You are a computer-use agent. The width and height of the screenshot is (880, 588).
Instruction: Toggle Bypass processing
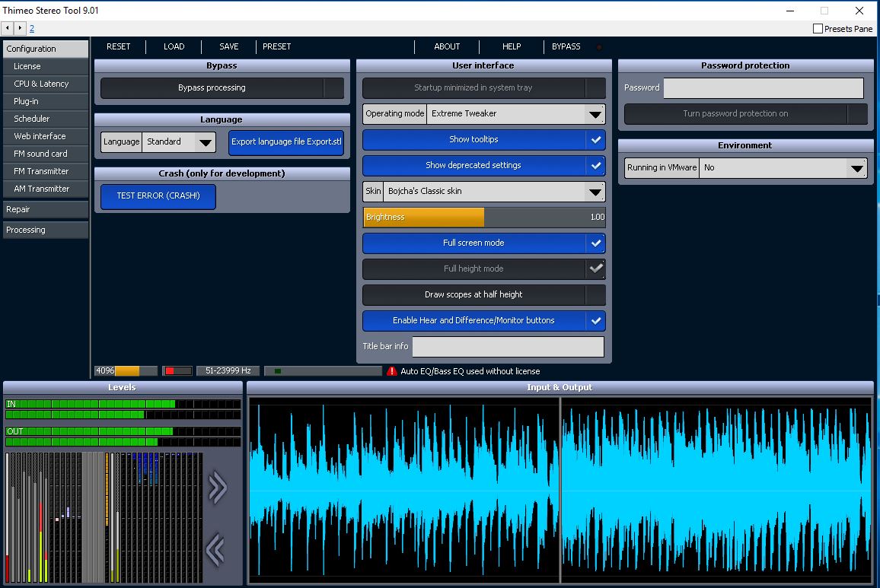[x=222, y=88]
